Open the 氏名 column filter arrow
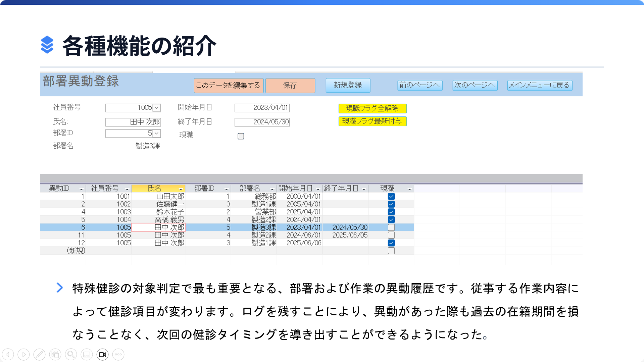Image resolution: width=644 pixels, height=362 pixels. pyautogui.click(x=181, y=189)
